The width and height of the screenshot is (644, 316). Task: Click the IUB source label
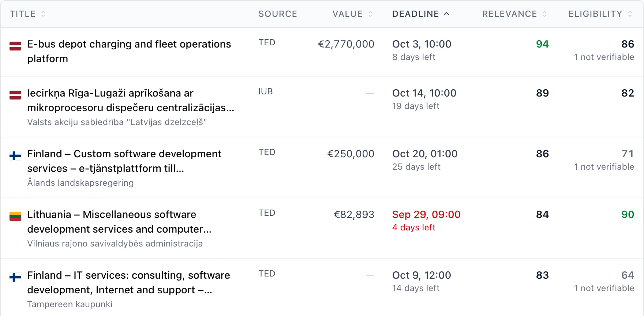pyautogui.click(x=266, y=91)
